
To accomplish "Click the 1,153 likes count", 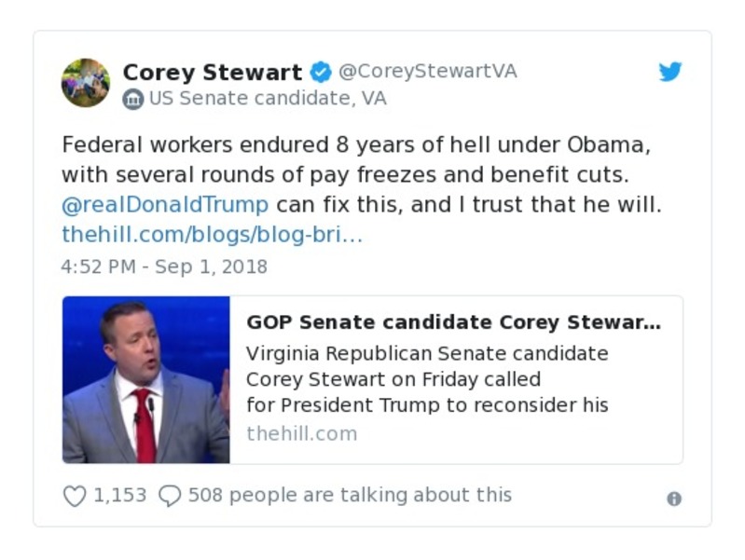I will click(x=119, y=495).
